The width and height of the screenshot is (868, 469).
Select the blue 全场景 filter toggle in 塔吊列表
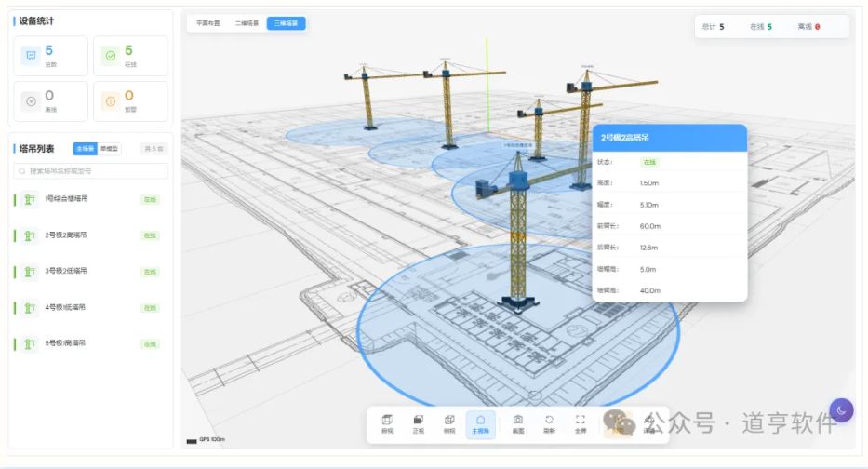(86, 148)
